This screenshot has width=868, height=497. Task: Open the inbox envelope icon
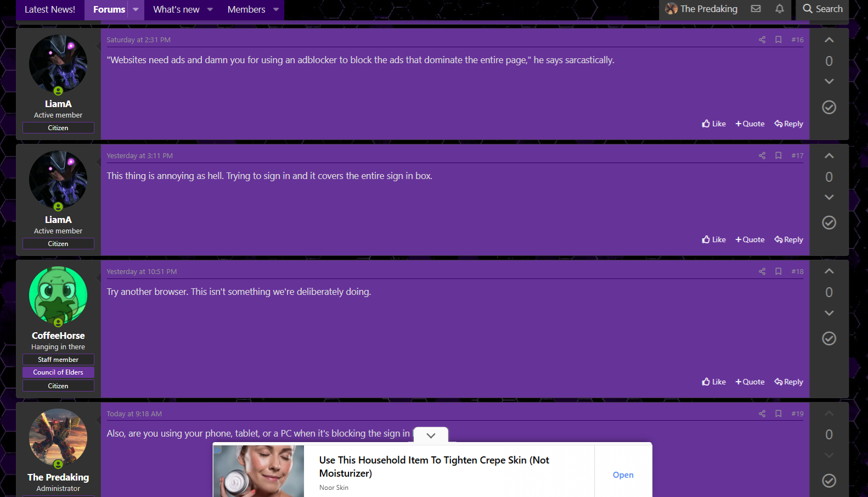coord(756,9)
